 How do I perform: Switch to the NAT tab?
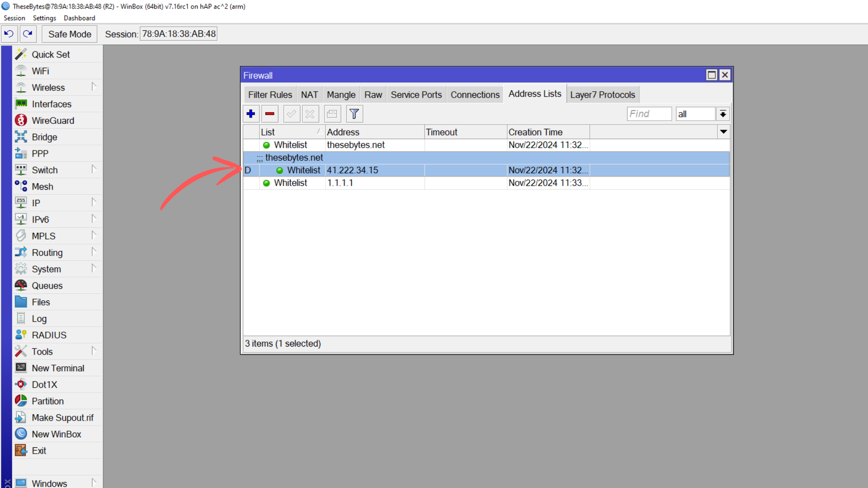point(309,94)
